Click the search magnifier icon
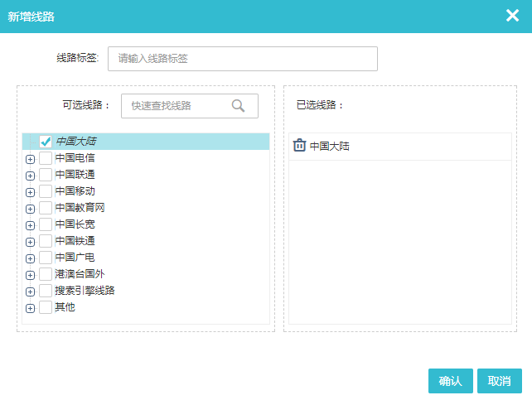 point(238,106)
